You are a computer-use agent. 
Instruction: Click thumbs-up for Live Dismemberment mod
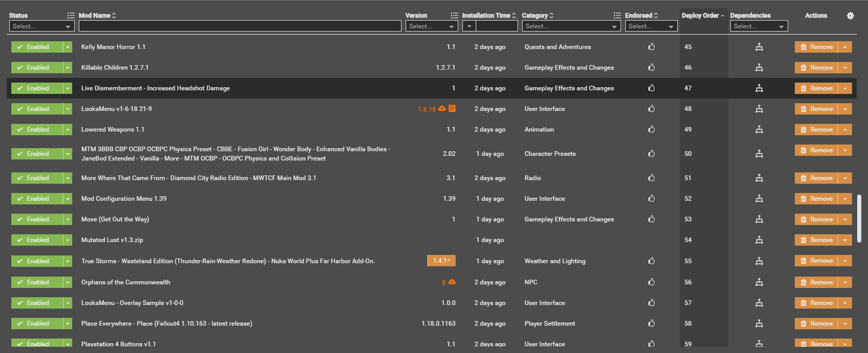click(652, 88)
